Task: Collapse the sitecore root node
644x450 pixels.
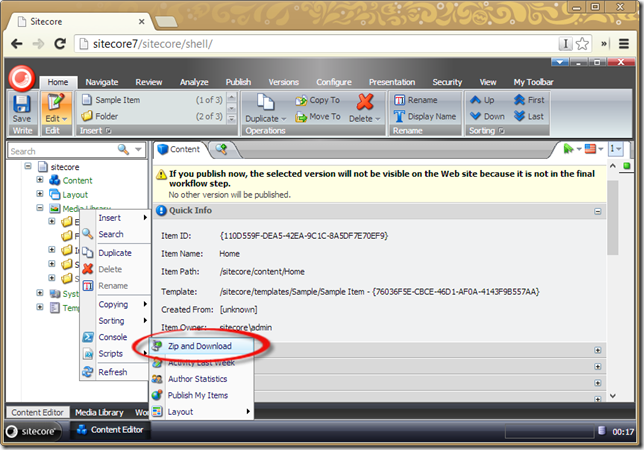Action: 28,166
